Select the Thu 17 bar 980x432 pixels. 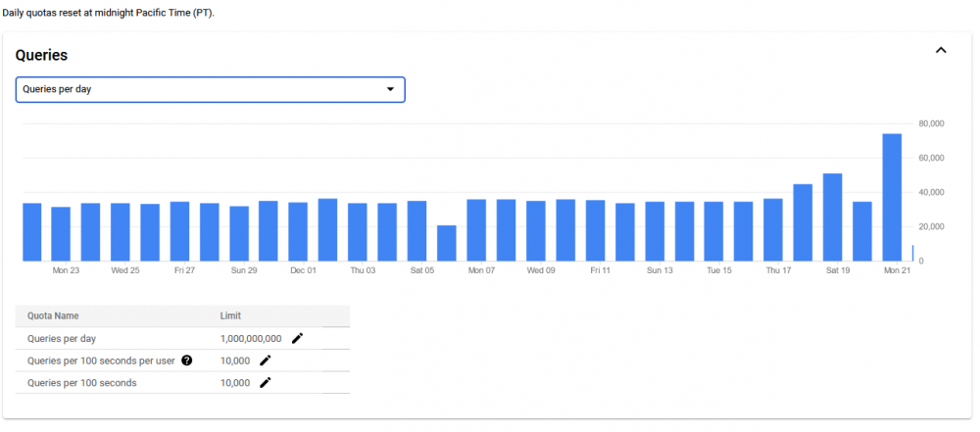click(773, 230)
